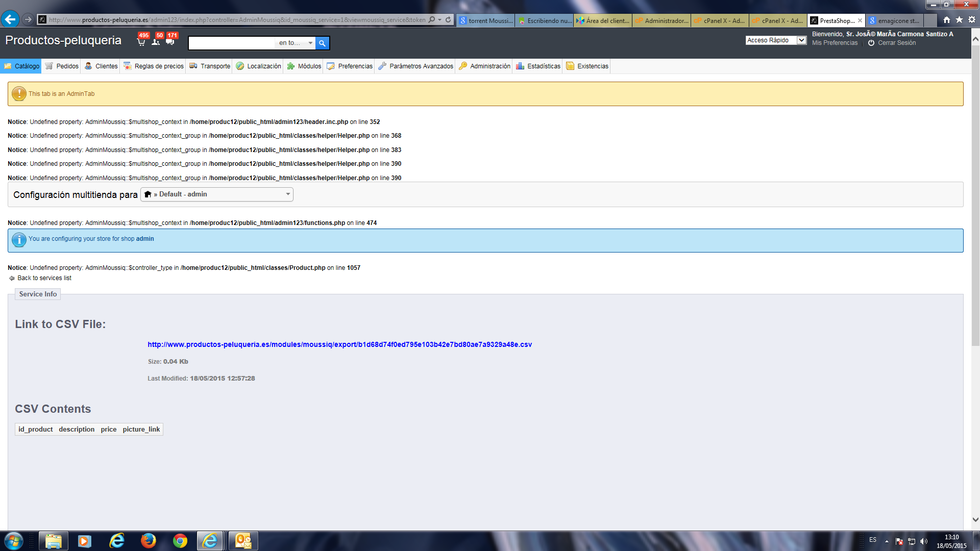Click the blue search magnifier button
The width and height of the screenshot is (980, 551).
(x=322, y=43)
